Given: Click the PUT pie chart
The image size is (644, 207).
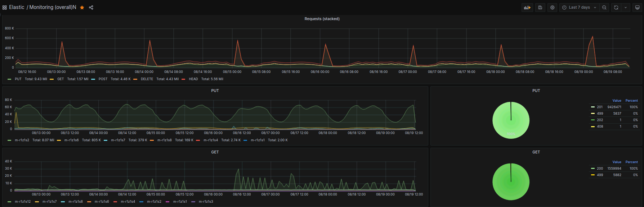Looking at the screenshot, I should click(511, 120).
